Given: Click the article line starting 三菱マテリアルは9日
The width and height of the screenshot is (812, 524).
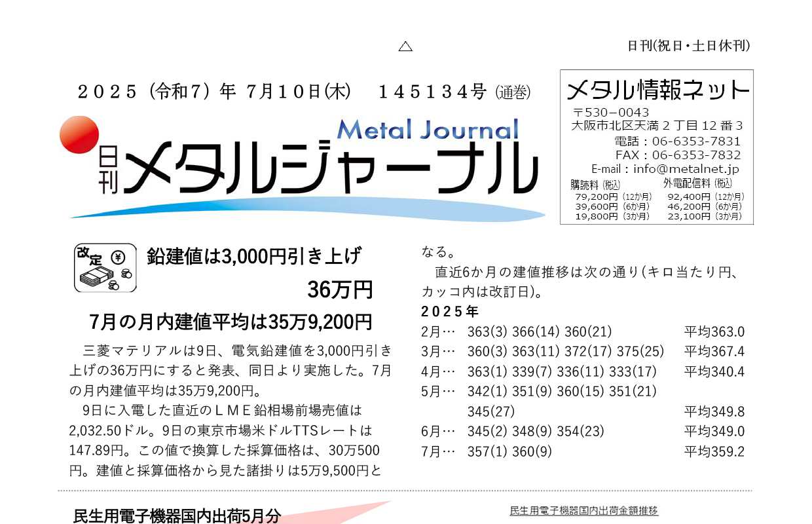Looking at the screenshot, I should [x=238, y=350].
